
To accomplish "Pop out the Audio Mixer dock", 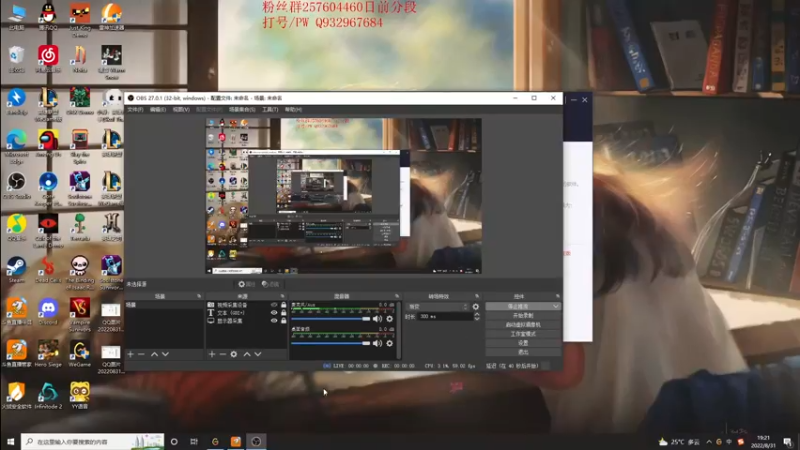I will click(396, 296).
